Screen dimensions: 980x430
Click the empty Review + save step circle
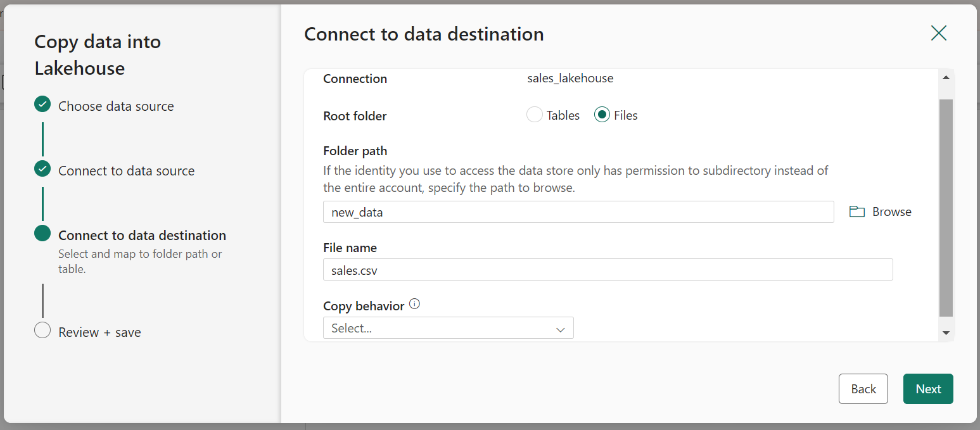coord(42,330)
